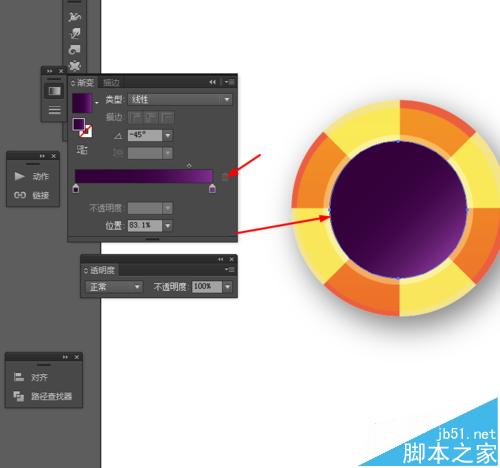The width and height of the screenshot is (500, 468).
Task: Apply gradient within stroke button
Action: 135,117
